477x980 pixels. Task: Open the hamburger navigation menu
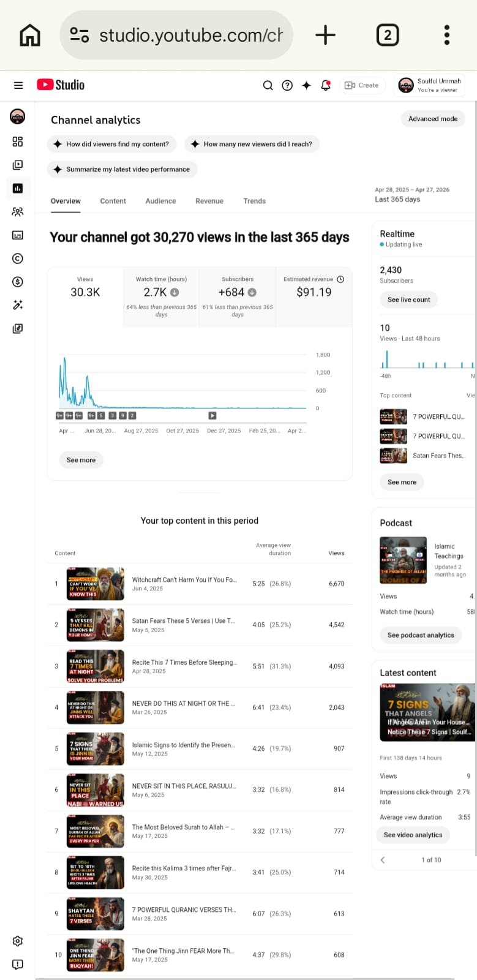click(18, 86)
